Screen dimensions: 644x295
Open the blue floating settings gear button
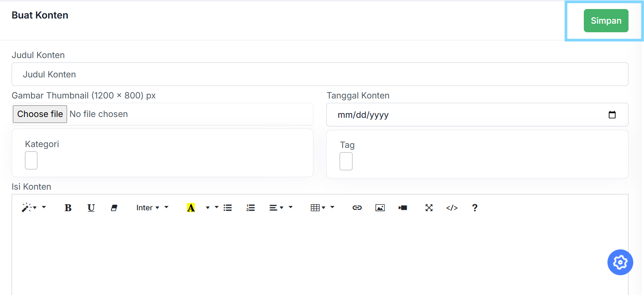coord(620,262)
